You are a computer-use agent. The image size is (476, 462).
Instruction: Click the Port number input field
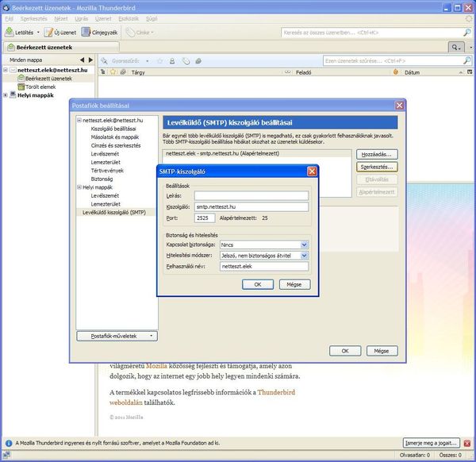click(x=205, y=218)
